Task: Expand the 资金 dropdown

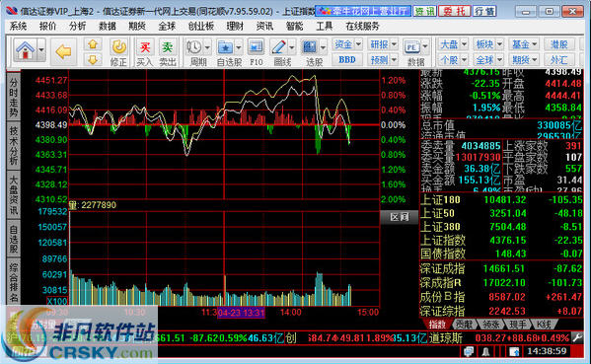Action: tap(358, 44)
